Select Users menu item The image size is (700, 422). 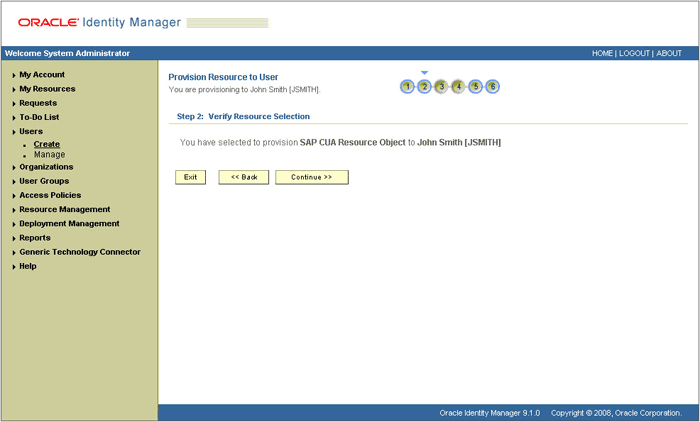31,131
